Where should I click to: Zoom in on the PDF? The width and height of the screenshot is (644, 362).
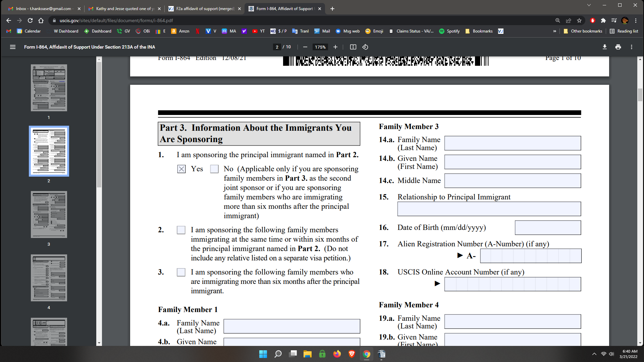335,47
